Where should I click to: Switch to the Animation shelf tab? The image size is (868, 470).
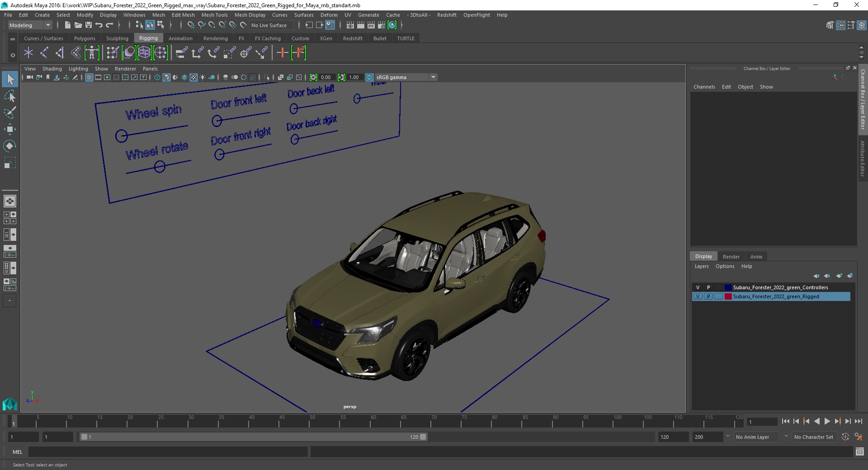coord(180,38)
